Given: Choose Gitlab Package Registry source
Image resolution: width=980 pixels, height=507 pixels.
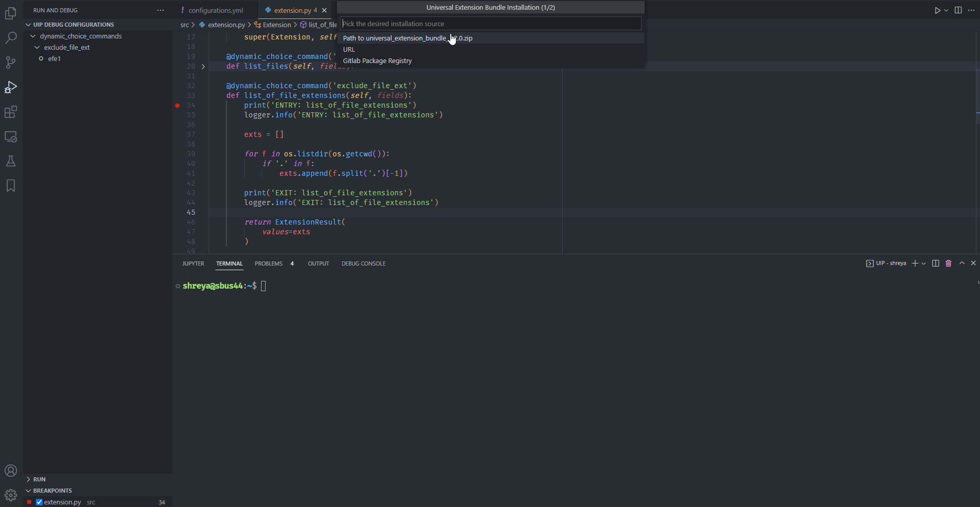Looking at the screenshot, I should [x=377, y=61].
